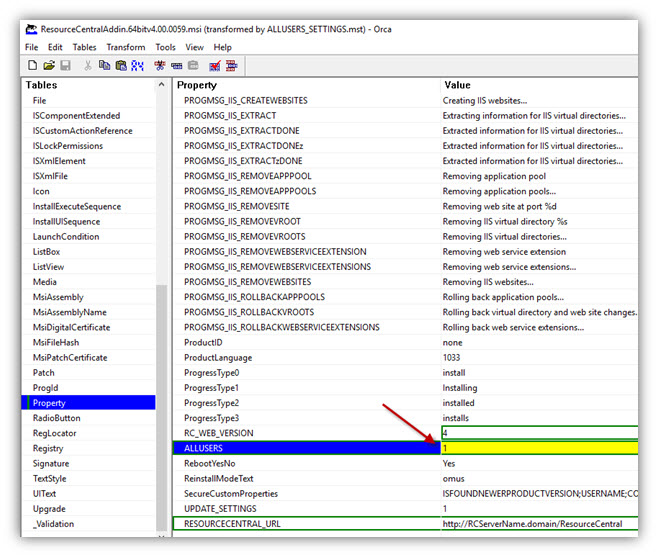This screenshot has height=557, width=658.
Task: Click the Validate red checkmark icon
Action: [x=215, y=65]
